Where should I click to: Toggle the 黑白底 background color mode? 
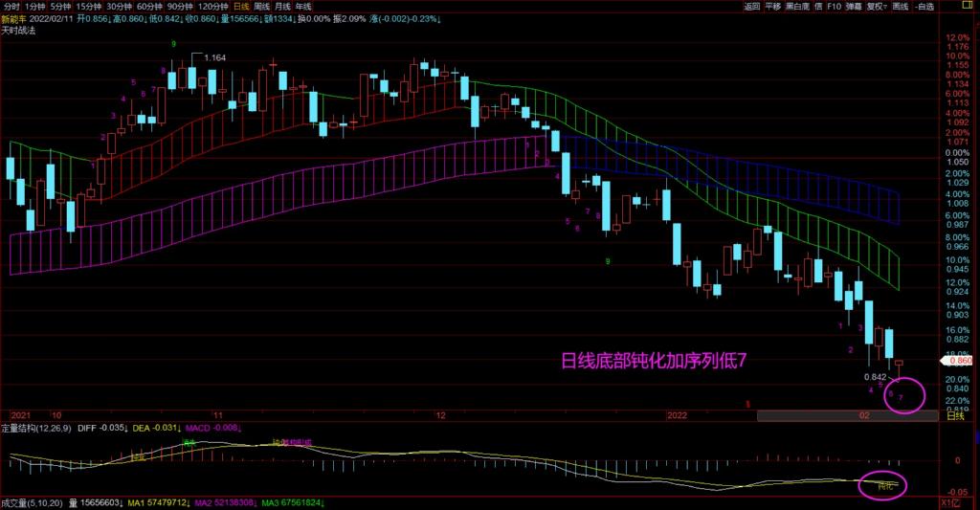click(798, 7)
